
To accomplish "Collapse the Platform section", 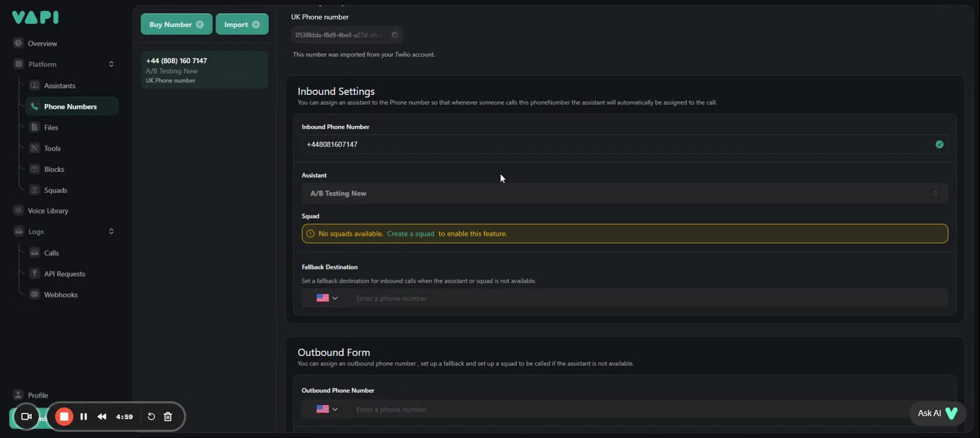I will click(111, 64).
